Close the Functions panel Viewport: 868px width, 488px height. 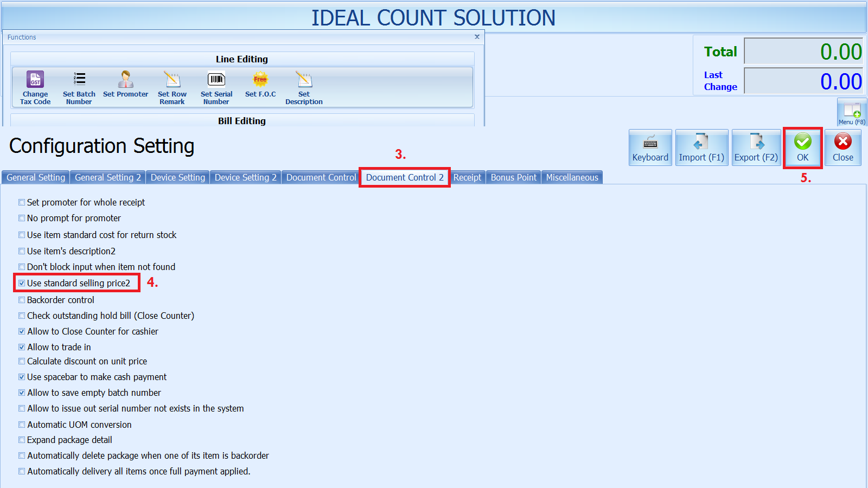point(477,37)
